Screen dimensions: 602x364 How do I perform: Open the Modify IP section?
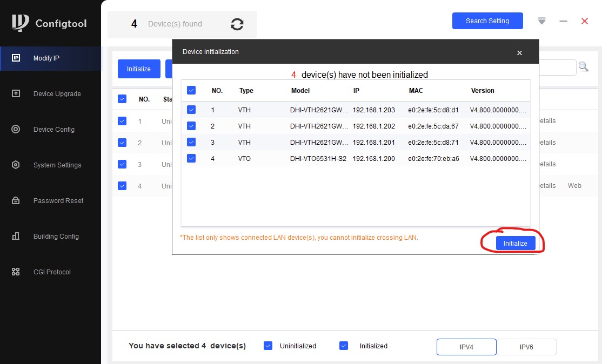click(46, 58)
